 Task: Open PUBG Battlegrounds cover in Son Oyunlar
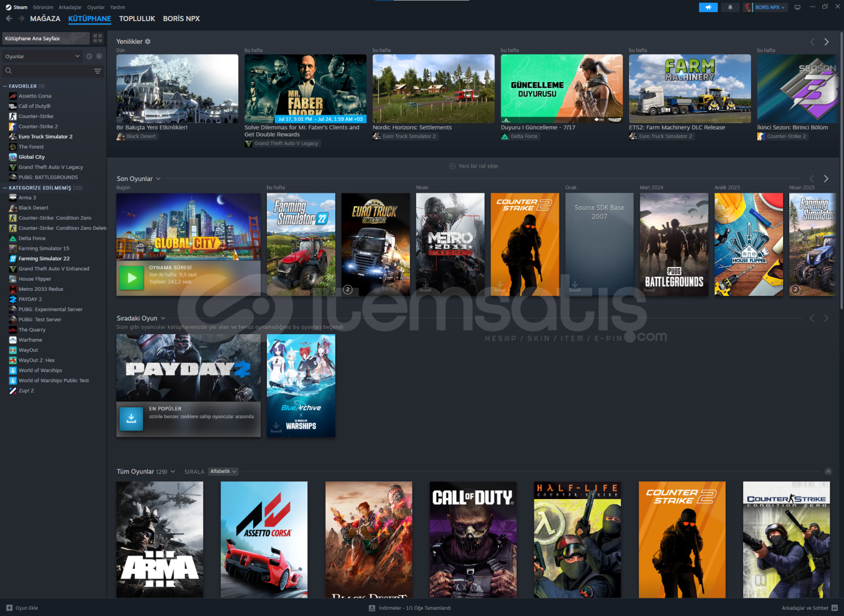[x=674, y=244]
